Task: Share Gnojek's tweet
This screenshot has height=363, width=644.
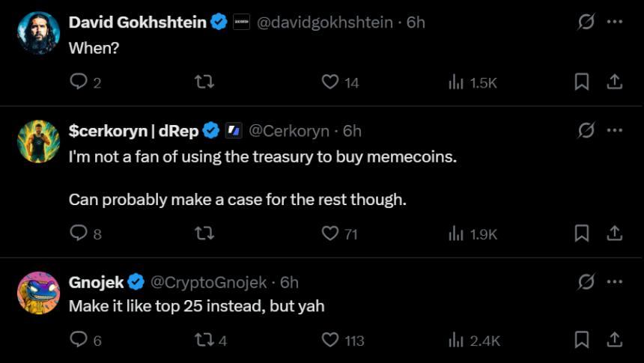Action: click(614, 341)
